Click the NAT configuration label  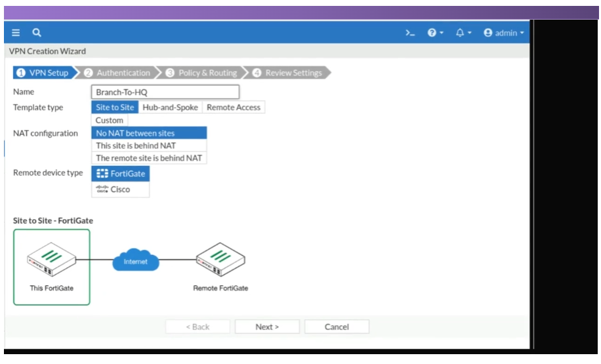tap(45, 133)
